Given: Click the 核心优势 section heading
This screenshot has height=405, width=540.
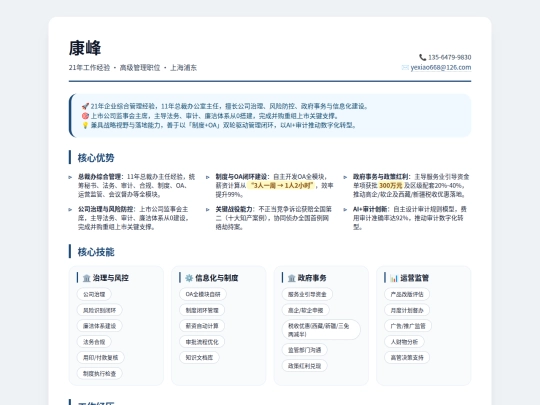Looking at the screenshot, I should [x=96, y=158].
